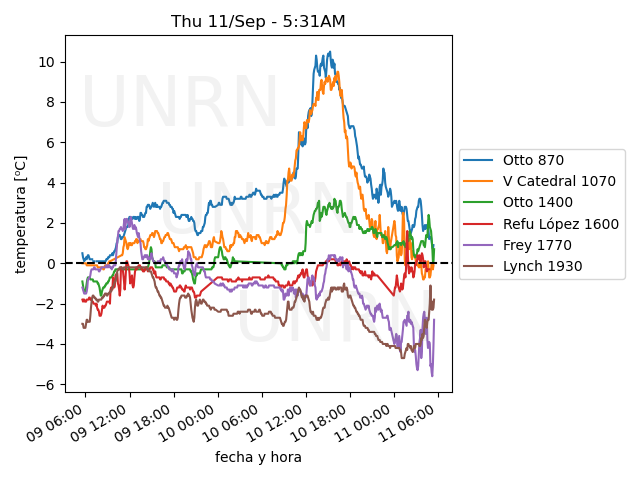Click the Refu López 1600 legend label

(560, 224)
